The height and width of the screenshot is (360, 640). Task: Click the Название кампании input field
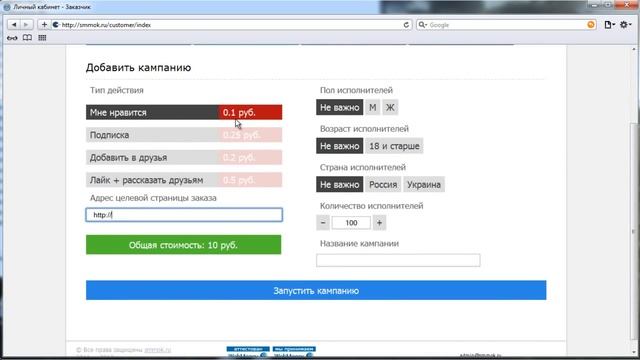pyautogui.click(x=398, y=260)
